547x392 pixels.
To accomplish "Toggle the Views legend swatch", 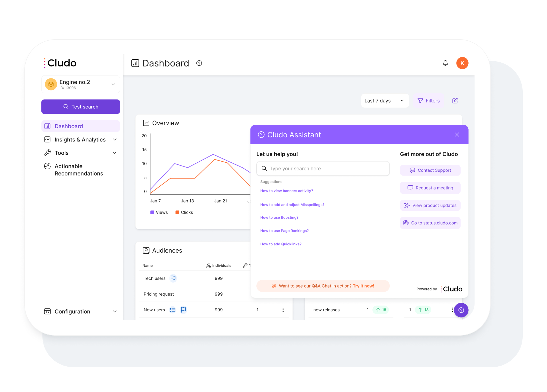I will (x=152, y=212).
